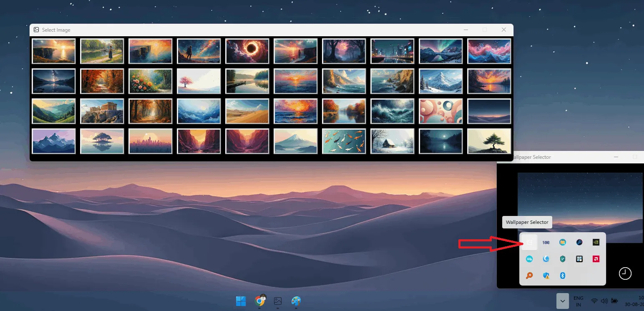The height and width of the screenshot is (311, 644).
Task: Open the Windows Start menu
Action: [x=241, y=301]
